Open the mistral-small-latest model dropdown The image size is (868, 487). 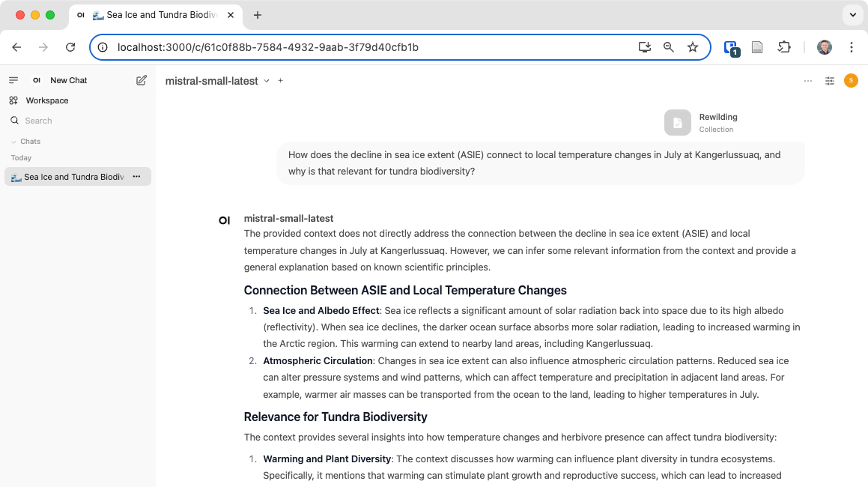(x=217, y=80)
